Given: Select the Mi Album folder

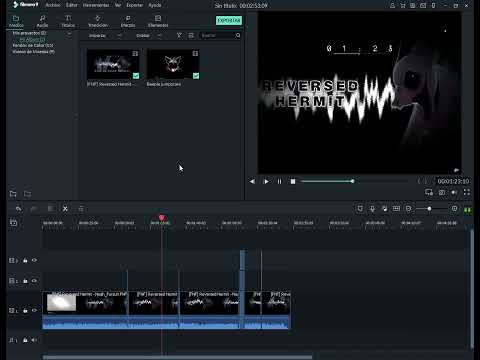Looking at the screenshot, I should pyautogui.click(x=32, y=39).
